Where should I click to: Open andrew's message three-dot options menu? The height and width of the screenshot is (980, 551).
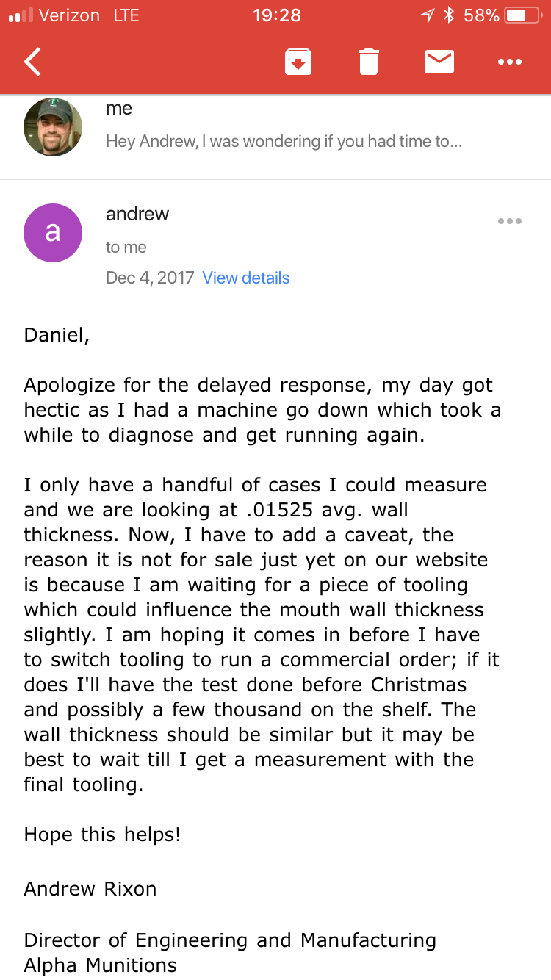509,221
